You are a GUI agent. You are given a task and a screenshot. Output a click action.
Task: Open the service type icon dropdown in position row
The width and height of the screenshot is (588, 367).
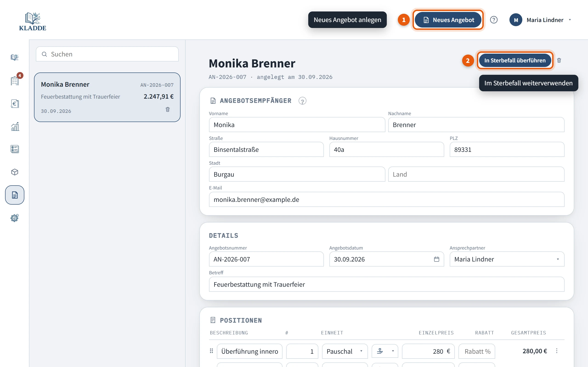[385, 351]
